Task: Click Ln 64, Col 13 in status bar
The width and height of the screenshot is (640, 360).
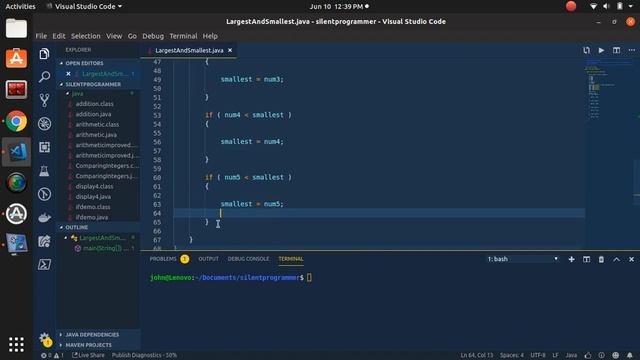Action: tap(477, 355)
